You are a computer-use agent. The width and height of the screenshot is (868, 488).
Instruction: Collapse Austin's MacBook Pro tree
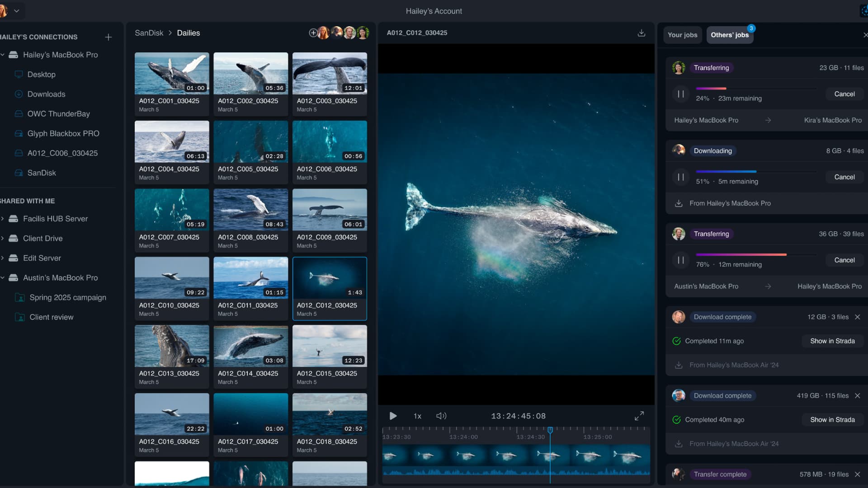[x=3, y=277]
